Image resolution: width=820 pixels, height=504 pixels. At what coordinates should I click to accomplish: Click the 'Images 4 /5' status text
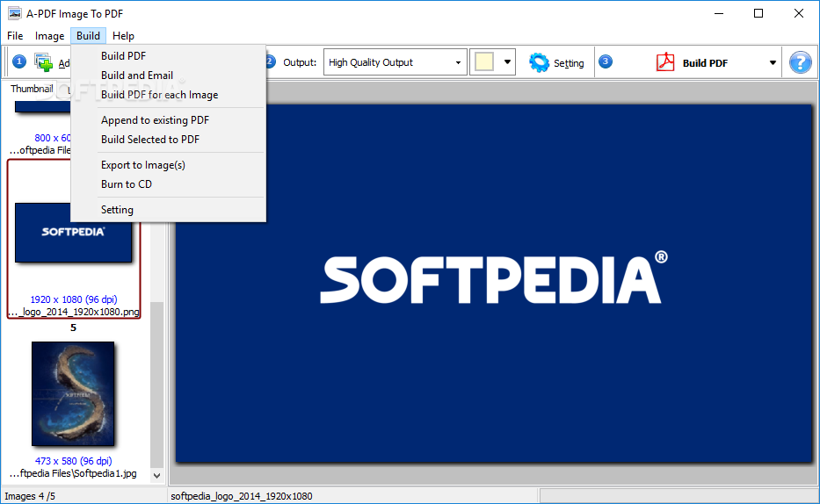(x=30, y=496)
